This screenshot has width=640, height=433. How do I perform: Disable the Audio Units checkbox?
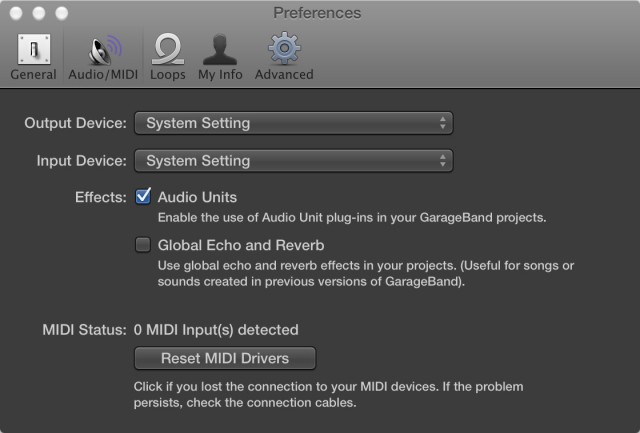coord(143,197)
